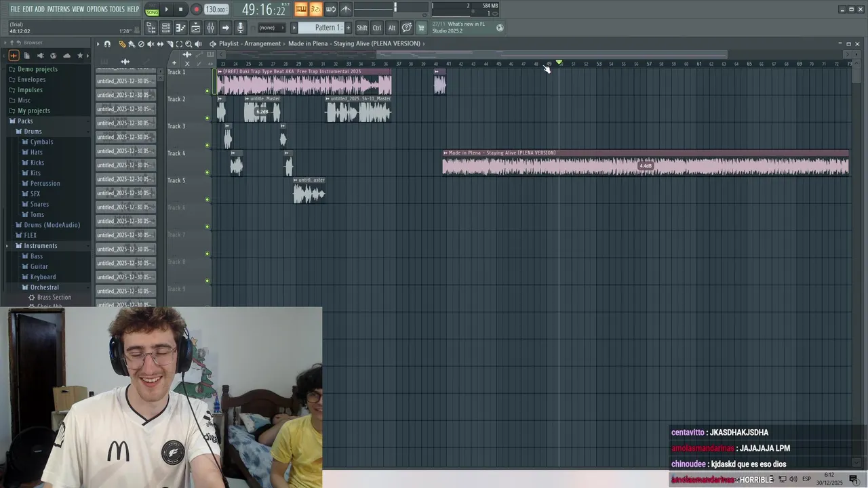Image resolution: width=868 pixels, height=488 pixels.
Task: Toggle PAT/SONG mode button
Action: click(x=152, y=9)
